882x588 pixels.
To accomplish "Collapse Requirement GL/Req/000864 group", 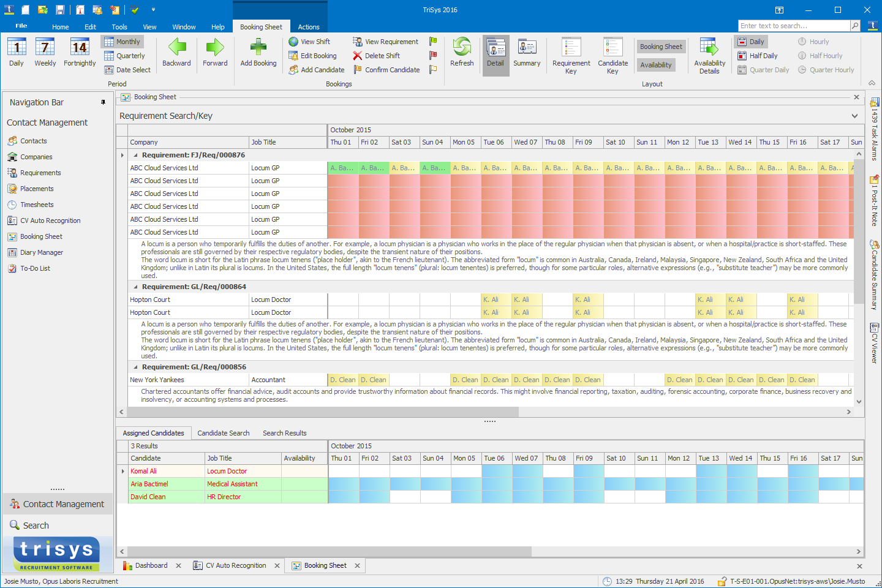I will pos(136,287).
